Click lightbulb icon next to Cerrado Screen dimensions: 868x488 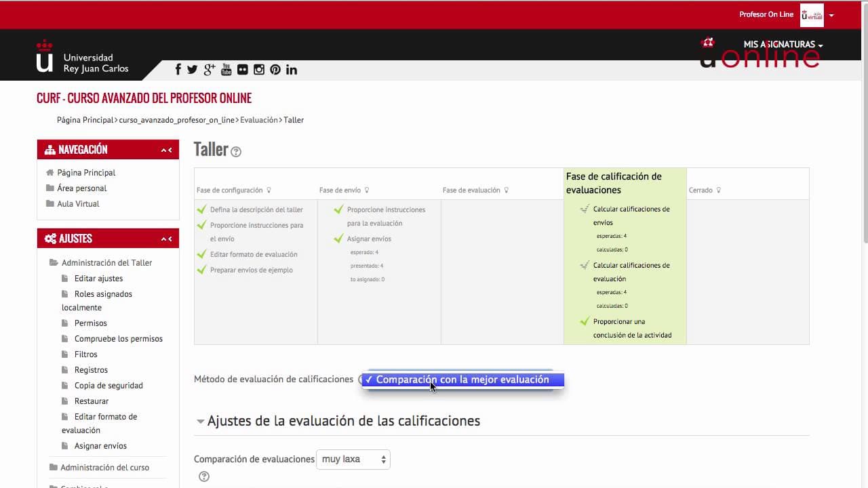tap(719, 190)
